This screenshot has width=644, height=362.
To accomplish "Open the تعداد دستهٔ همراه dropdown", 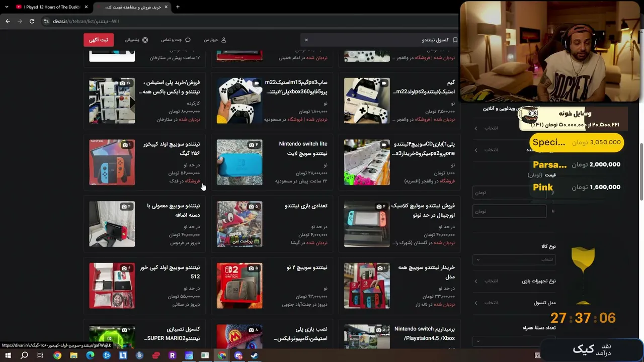I will pyautogui.click(x=514, y=341).
